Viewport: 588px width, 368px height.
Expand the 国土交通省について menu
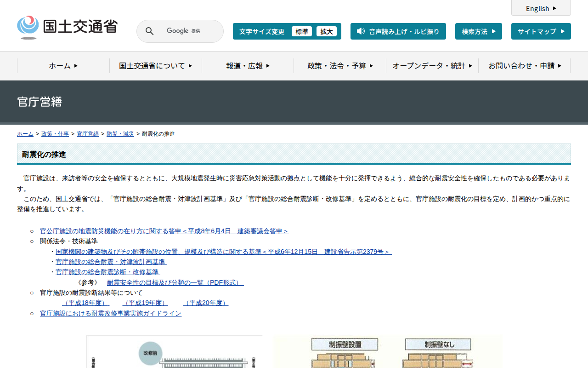[x=156, y=66]
